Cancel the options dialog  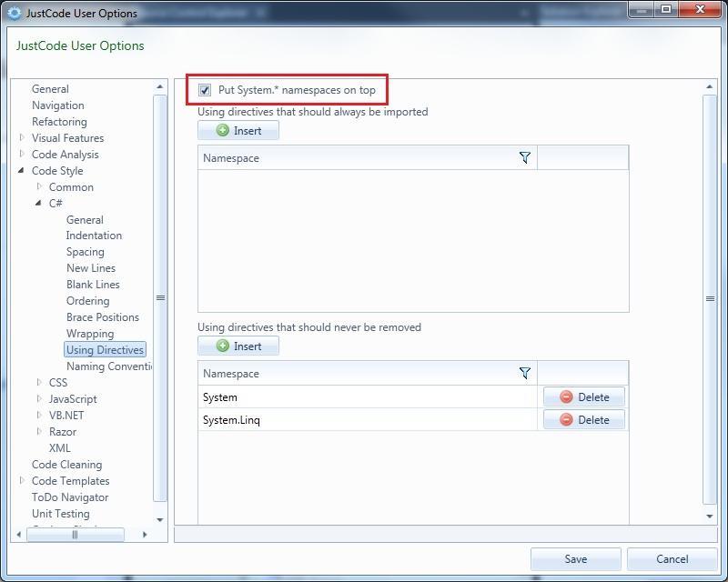[672, 559]
